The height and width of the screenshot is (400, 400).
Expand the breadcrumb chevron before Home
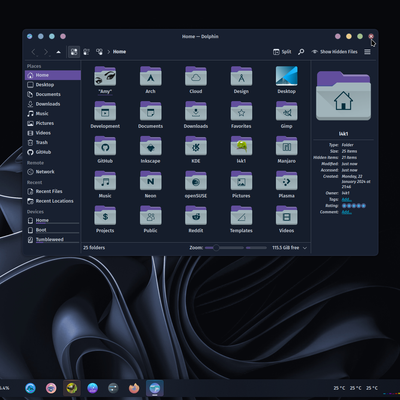109,52
